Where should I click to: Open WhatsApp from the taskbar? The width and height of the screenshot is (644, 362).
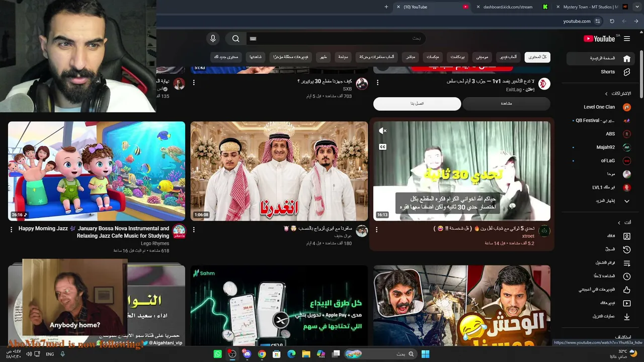point(217,354)
